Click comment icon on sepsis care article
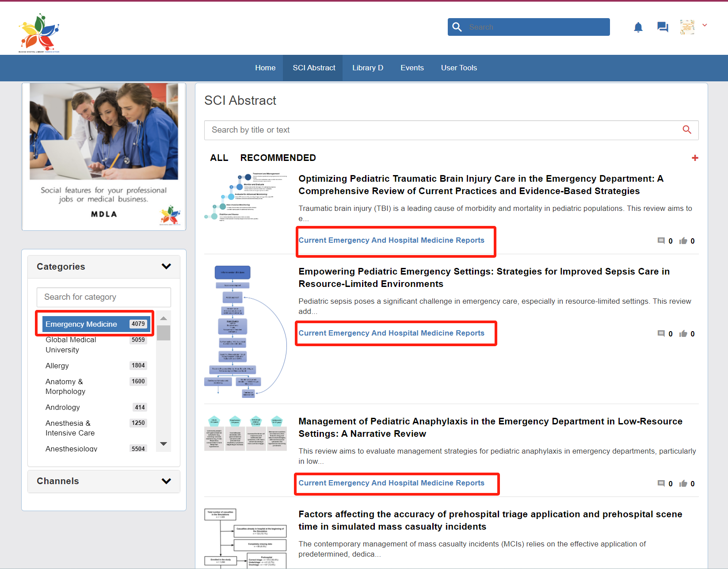 pos(661,334)
